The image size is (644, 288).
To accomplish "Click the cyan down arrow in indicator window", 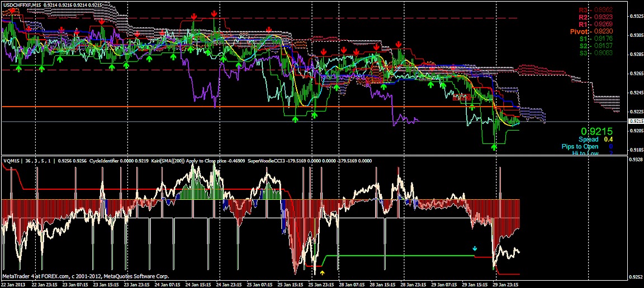I will click(475, 248).
